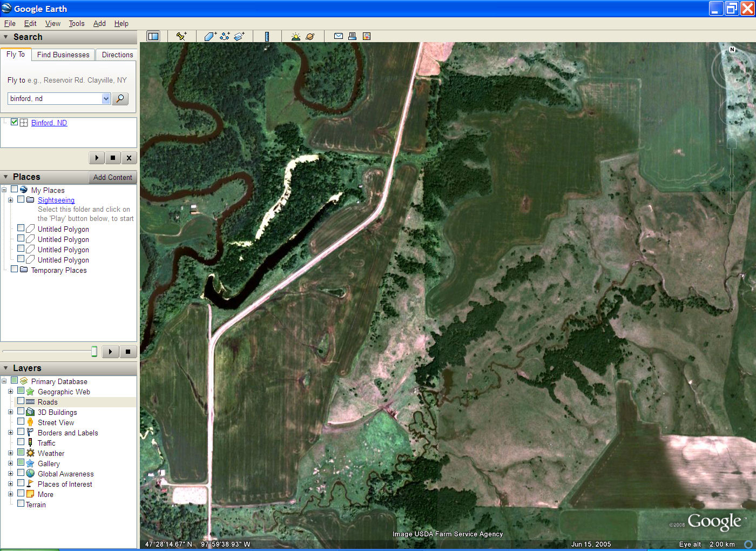Play the Places tour button
756x551 pixels.
tap(110, 352)
